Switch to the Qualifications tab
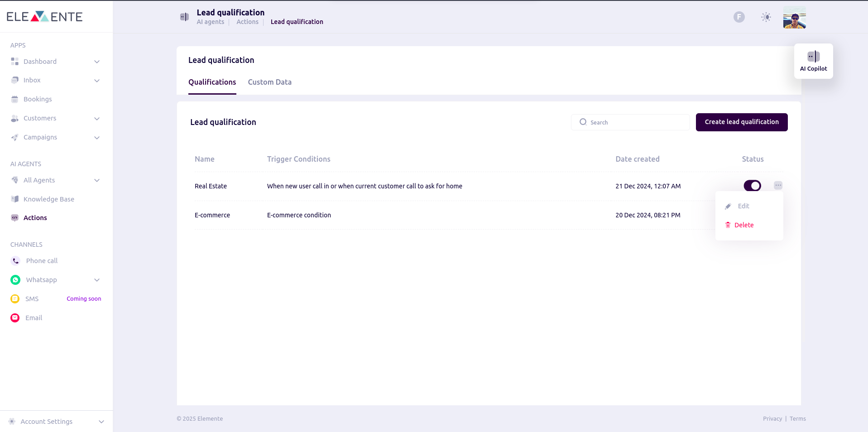The height and width of the screenshot is (432, 868). (212, 82)
